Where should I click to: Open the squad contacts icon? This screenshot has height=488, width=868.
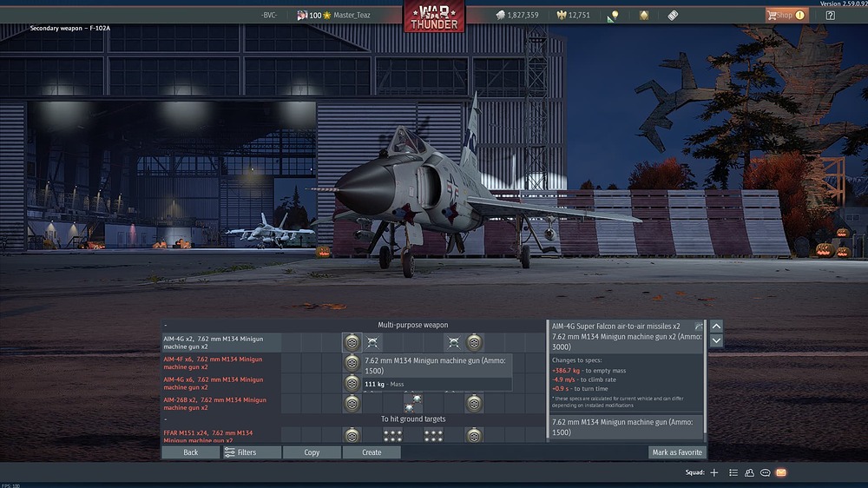(x=750, y=472)
